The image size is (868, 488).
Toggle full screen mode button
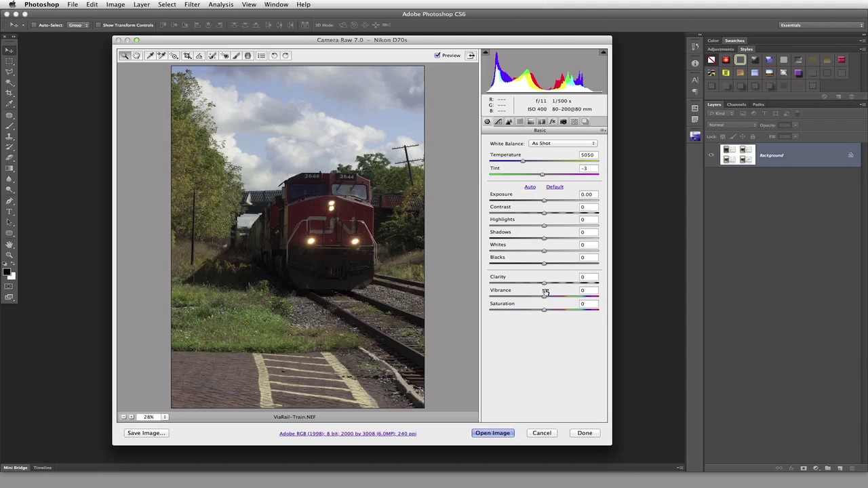click(471, 56)
